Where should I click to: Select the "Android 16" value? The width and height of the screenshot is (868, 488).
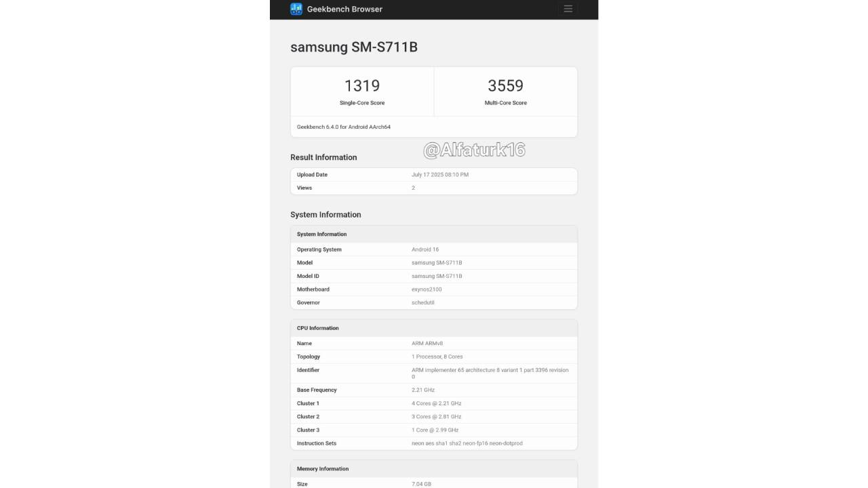click(425, 249)
